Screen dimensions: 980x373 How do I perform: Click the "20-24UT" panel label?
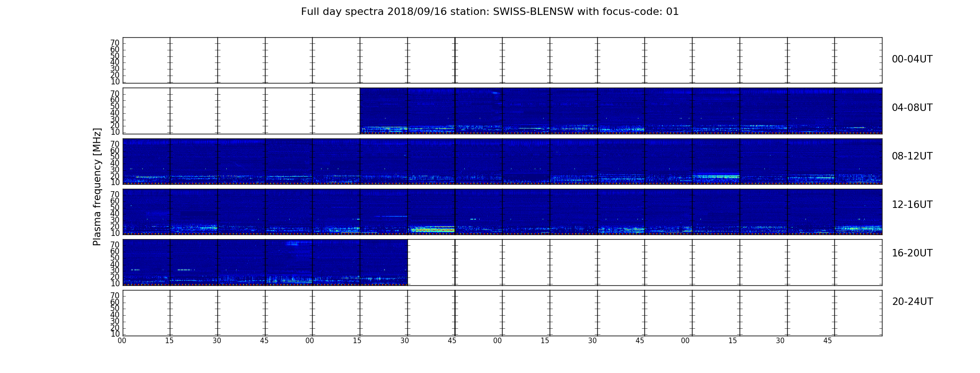(x=912, y=302)
